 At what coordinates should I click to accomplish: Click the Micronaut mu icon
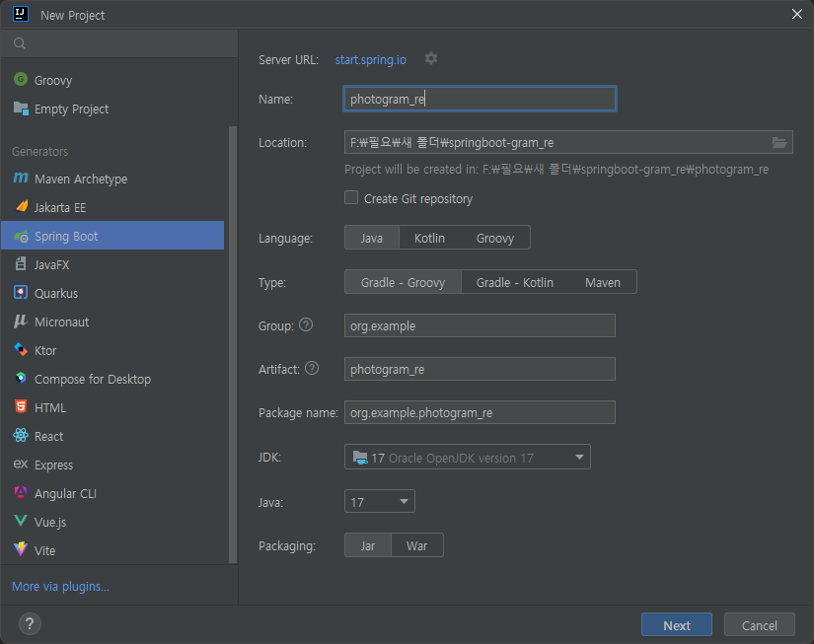(21, 322)
